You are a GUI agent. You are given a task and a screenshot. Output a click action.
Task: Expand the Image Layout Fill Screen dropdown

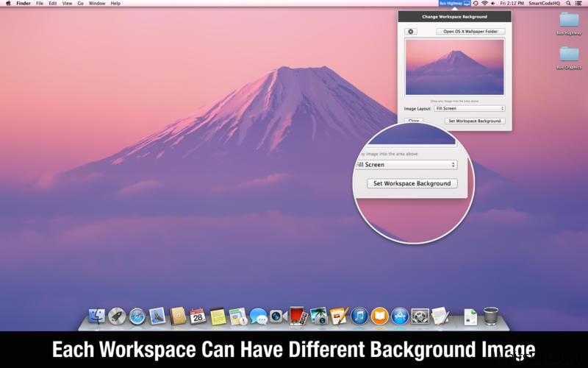(x=470, y=108)
